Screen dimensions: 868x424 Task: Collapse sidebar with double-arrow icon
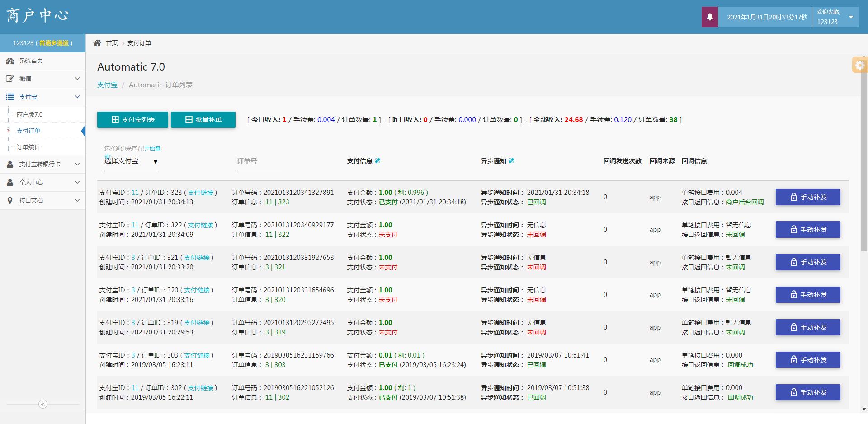[x=43, y=404]
